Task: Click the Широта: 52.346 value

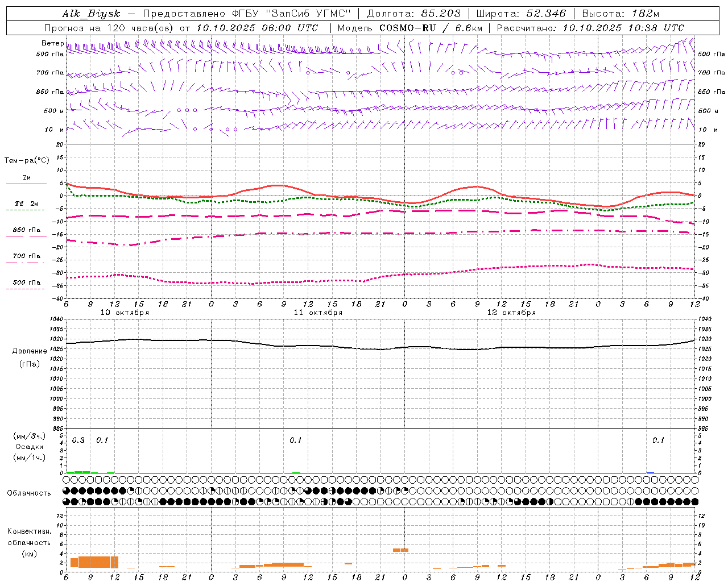Action: point(521,14)
